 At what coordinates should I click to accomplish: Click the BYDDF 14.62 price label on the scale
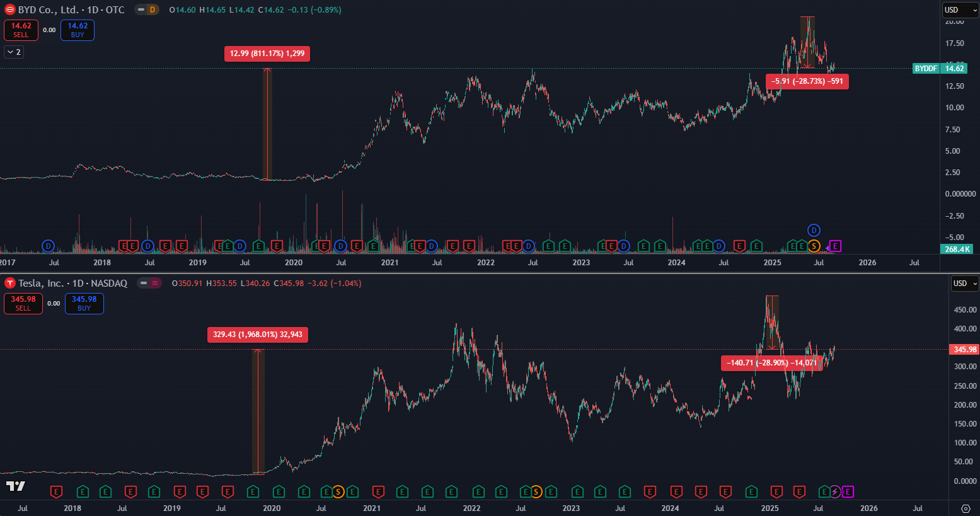(x=940, y=68)
